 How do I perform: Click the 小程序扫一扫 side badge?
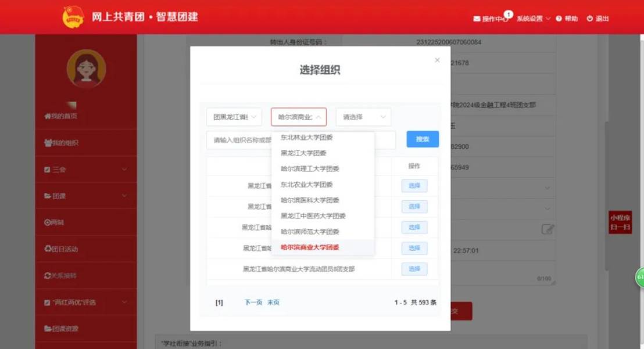pyautogui.click(x=620, y=222)
